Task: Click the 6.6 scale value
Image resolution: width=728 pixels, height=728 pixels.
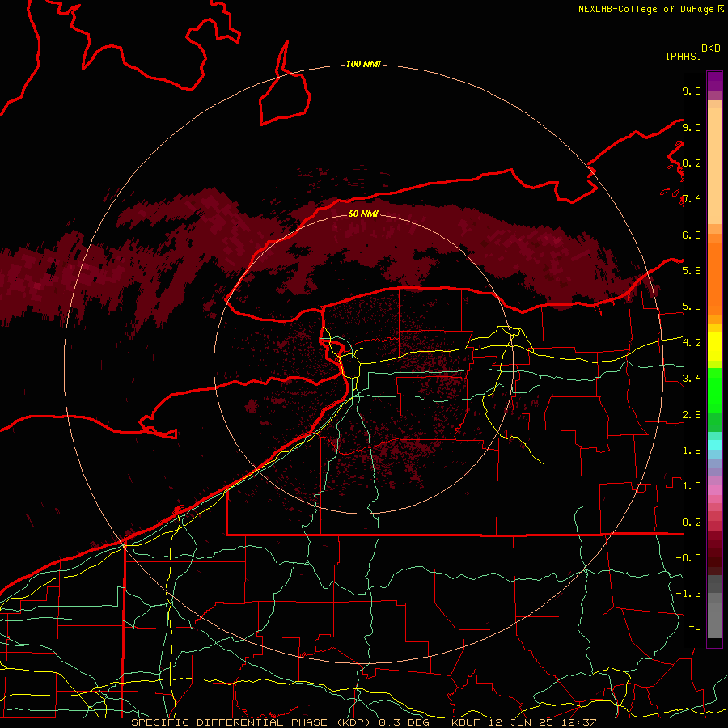Action: [692, 235]
